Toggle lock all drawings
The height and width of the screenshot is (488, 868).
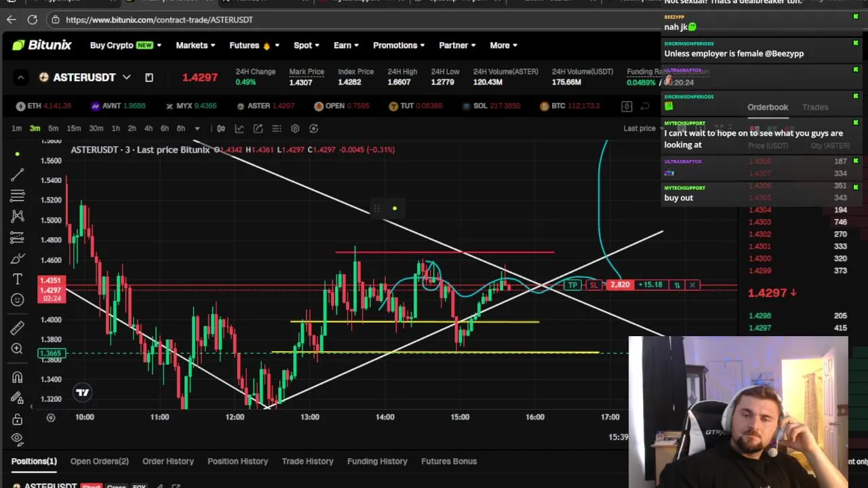(18, 420)
